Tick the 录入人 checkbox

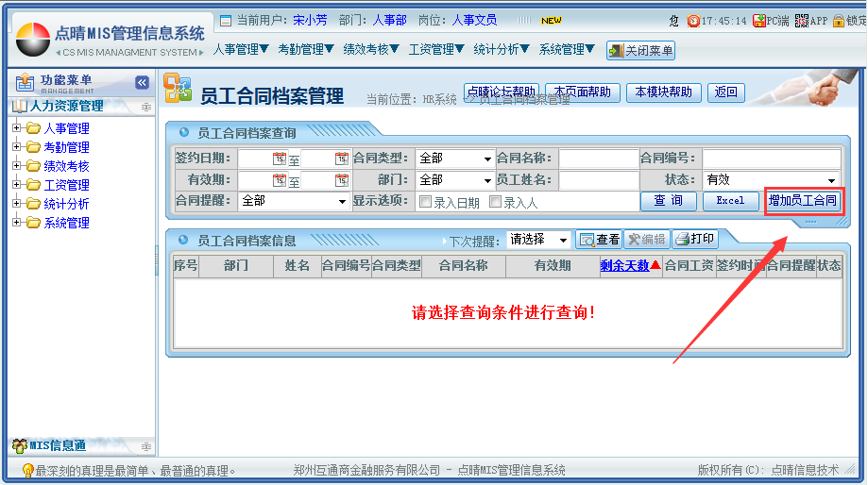[495, 202]
